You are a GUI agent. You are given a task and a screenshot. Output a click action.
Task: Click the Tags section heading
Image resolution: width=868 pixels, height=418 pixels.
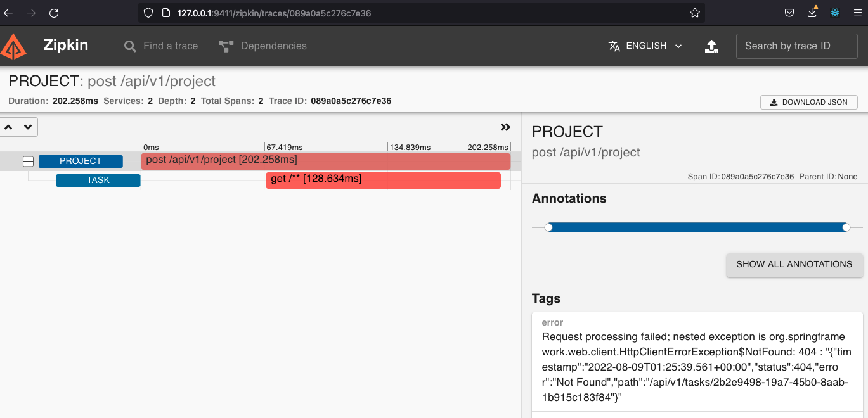(546, 298)
